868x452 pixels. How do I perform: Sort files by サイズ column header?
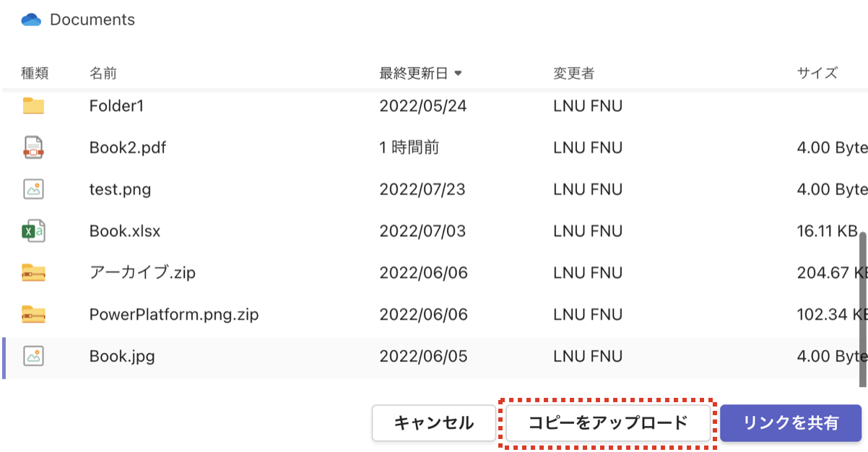pos(817,73)
